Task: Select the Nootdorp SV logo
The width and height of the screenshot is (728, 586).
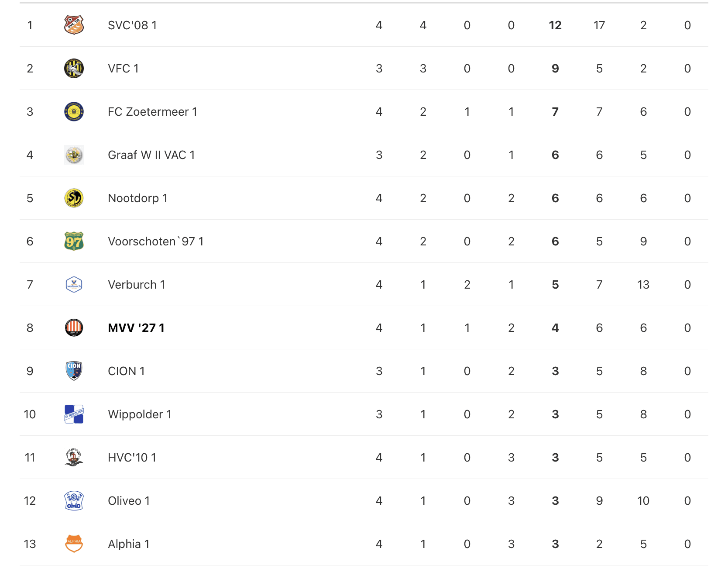Action: tap(74, 198)
